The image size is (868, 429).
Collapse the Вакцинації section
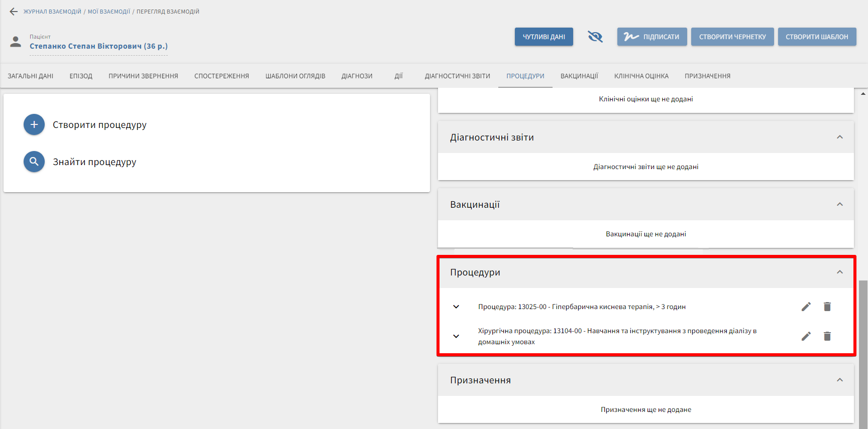(x=839, y=204)
